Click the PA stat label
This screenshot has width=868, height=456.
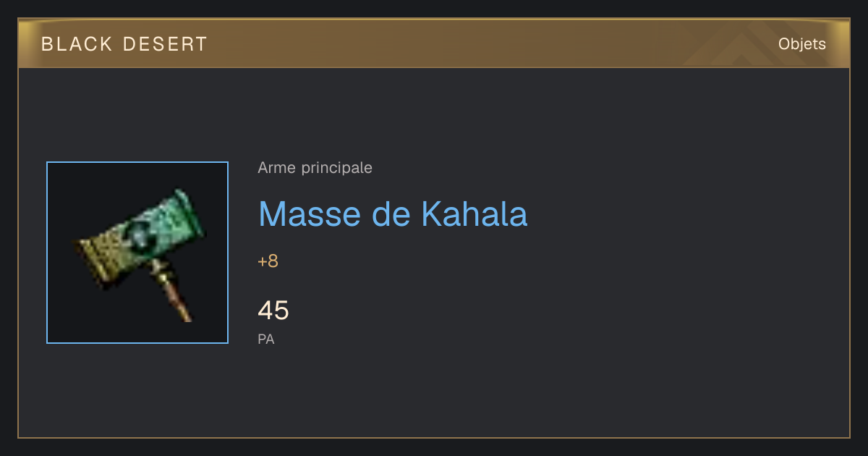(266, 339)
